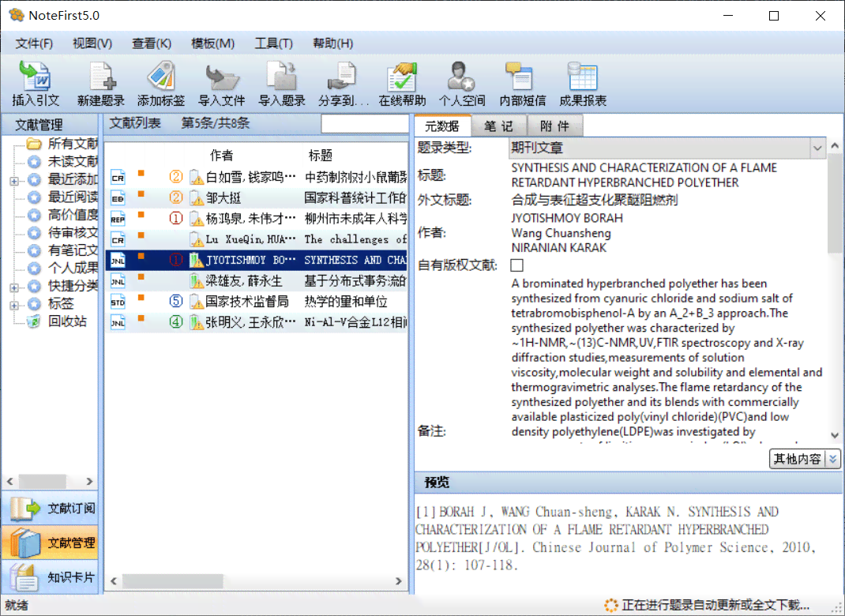The height and width of the screenshot is (616, 845).
Task: Open the 视图(V) menu
Action: [x=92, y=43]
